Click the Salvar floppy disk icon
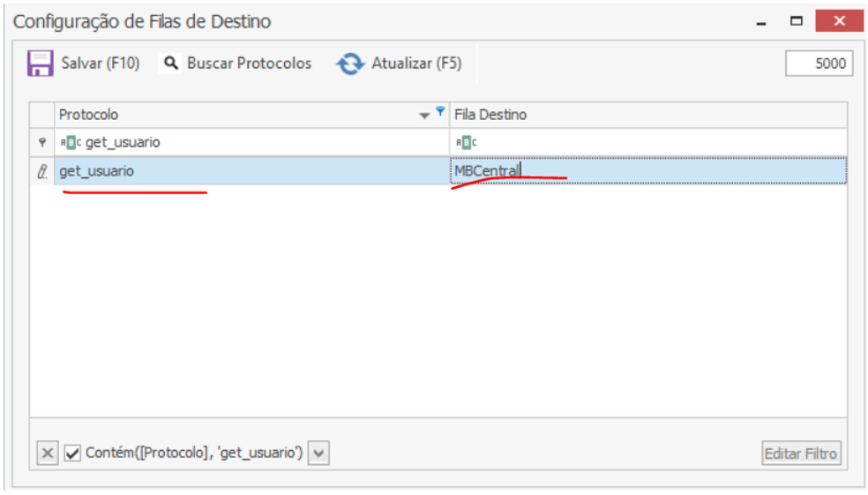The width and height of the screenshot is (868, 495). click(41, 64)
